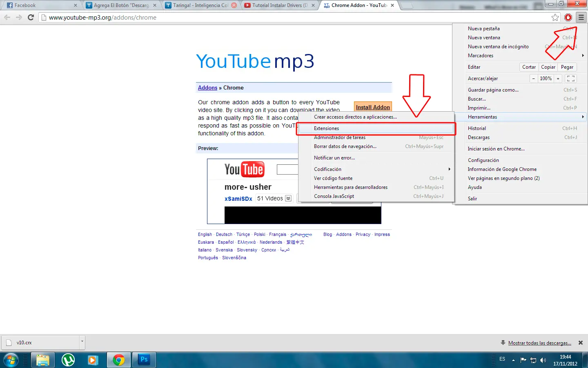The image size is (588, 368).
Task: Click Chrome icon in taskbar
Action: 119,360
